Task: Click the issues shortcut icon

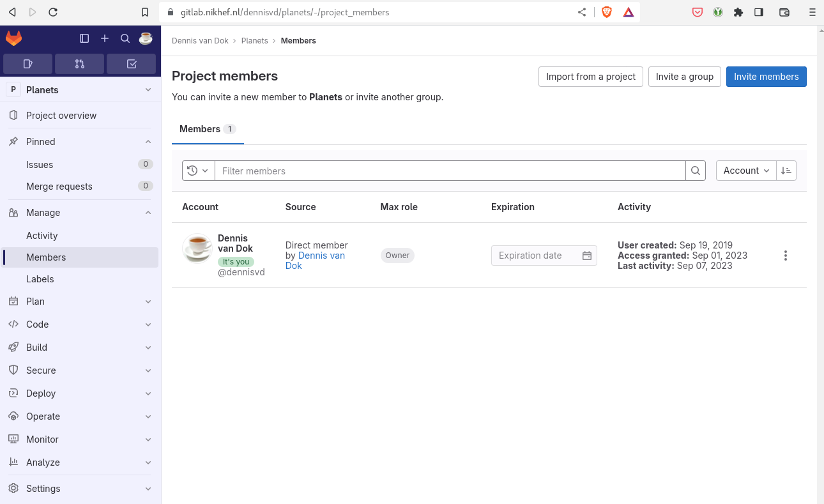Action: pos(28,64)
